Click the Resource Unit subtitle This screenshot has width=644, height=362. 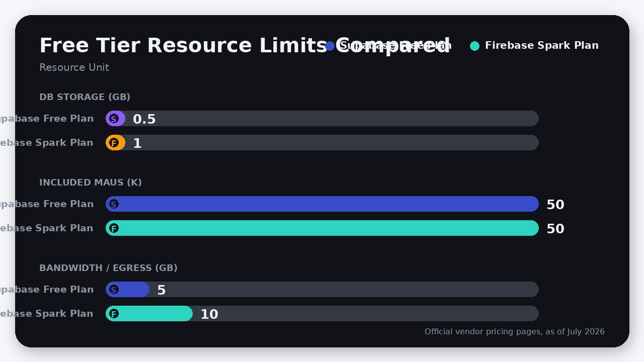tap(74, 67)
